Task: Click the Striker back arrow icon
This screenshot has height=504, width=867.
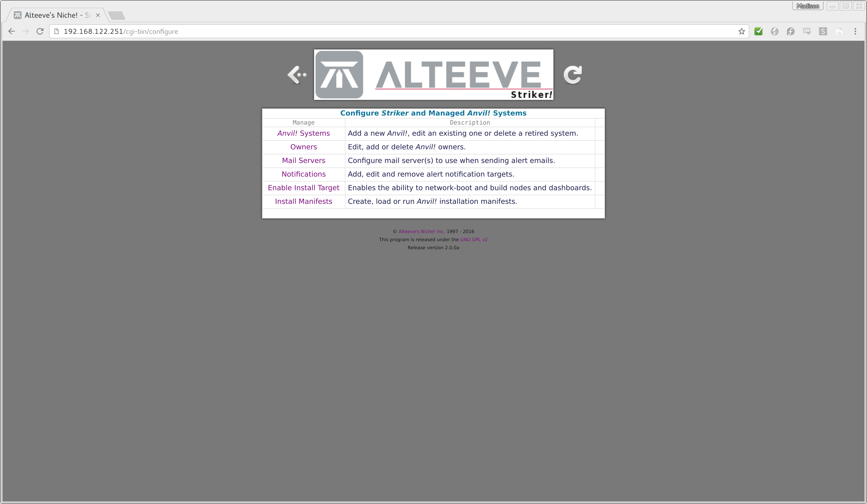Action: [x=297, y=75]
